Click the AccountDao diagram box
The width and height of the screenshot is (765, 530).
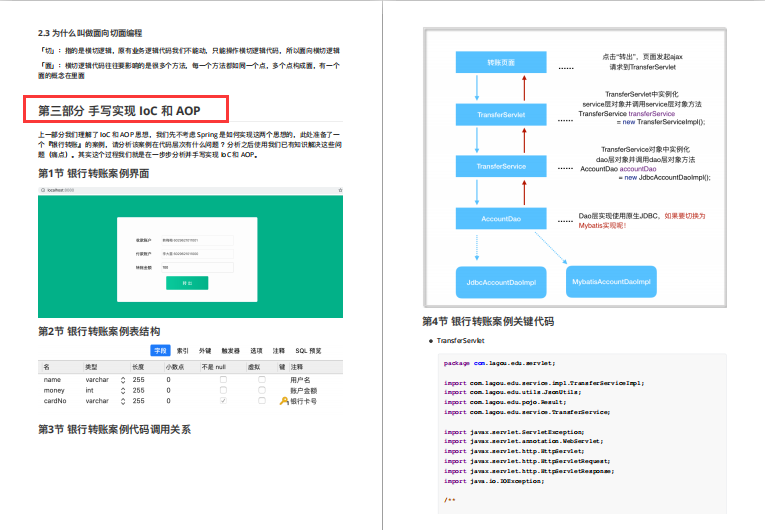501,218
